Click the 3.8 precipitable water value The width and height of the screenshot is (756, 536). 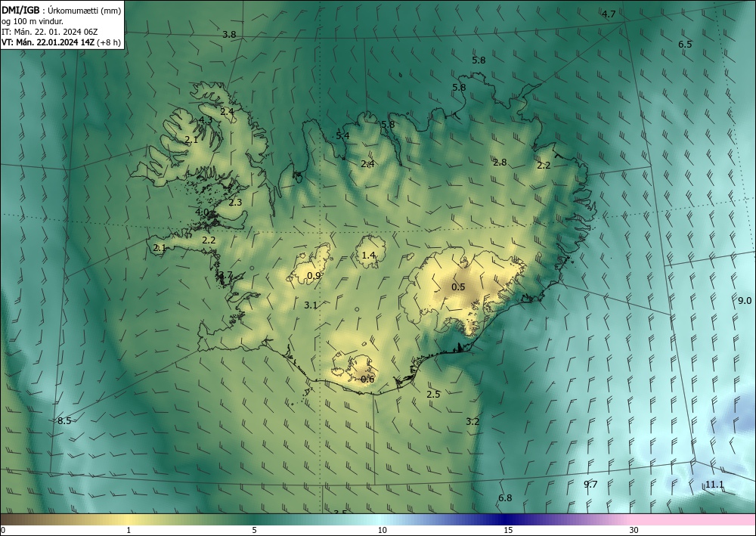[230, 35]
